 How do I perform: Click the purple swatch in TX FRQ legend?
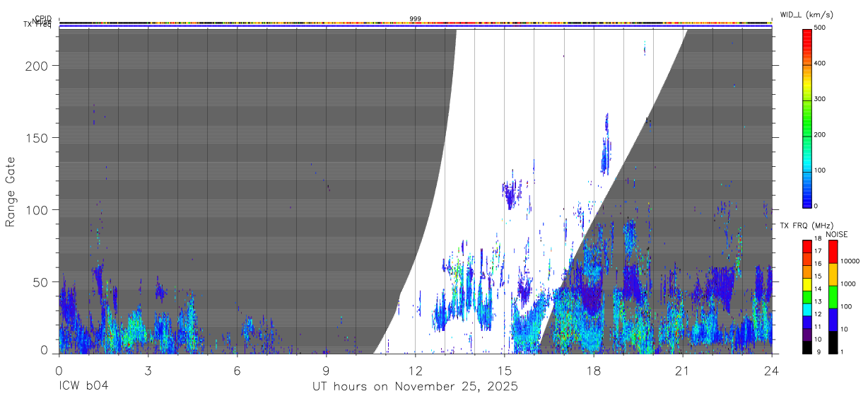(x=807, y=336)
